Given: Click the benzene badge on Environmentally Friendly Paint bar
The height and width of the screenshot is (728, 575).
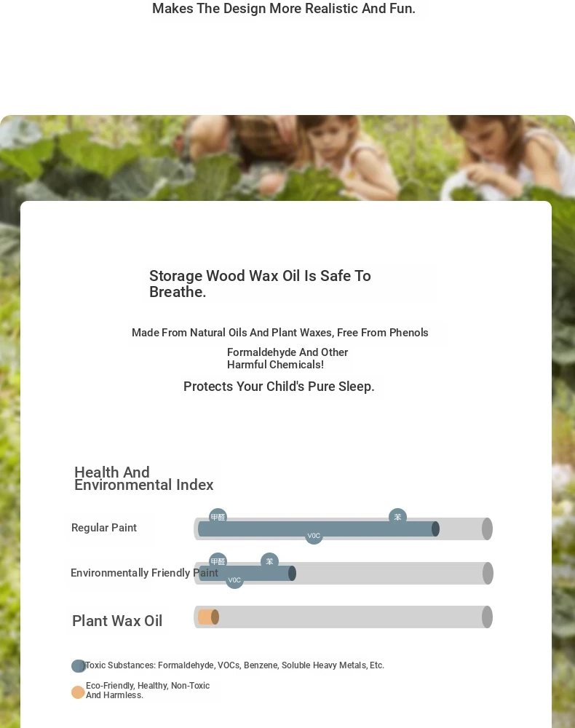Looking at the screenshot, I should [269, 561].
